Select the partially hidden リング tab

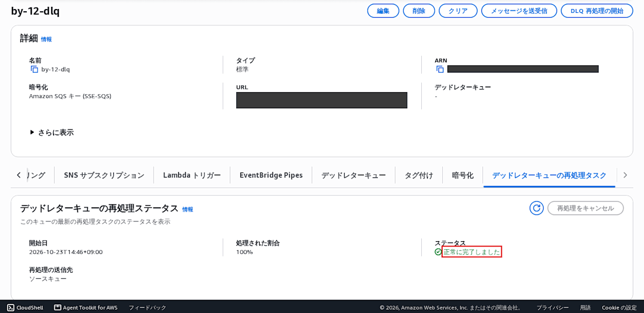point(36,175)
